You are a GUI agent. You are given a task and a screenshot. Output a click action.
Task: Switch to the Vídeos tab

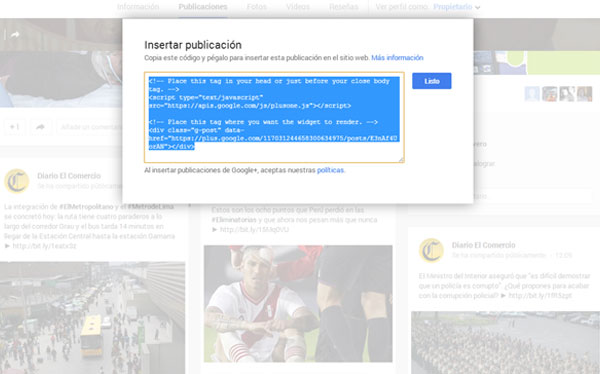point(298,7)
